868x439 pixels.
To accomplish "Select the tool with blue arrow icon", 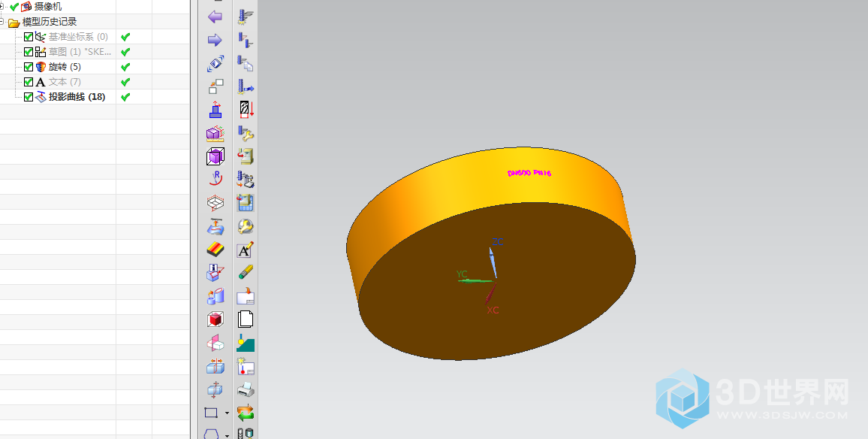I will tap(246, 86).
